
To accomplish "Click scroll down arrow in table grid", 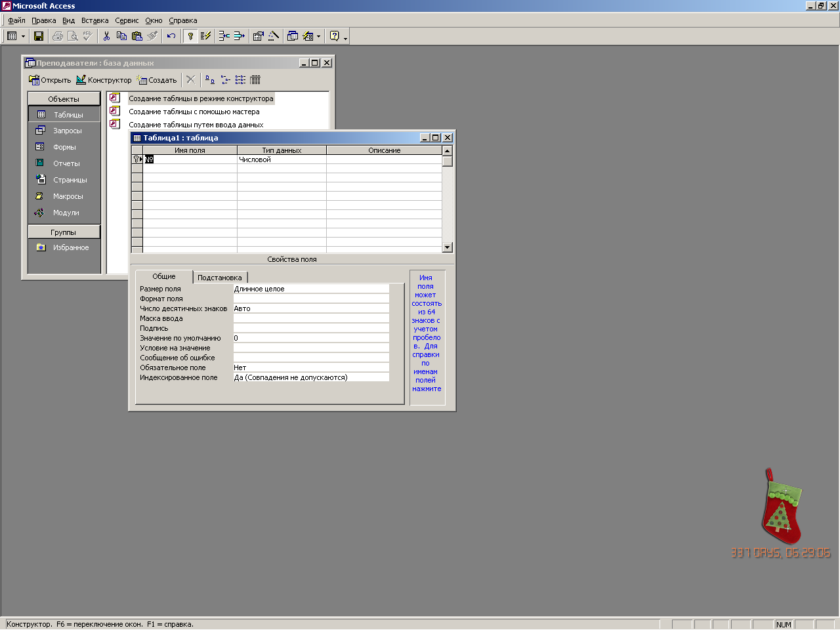I will [x=448, y=247].
